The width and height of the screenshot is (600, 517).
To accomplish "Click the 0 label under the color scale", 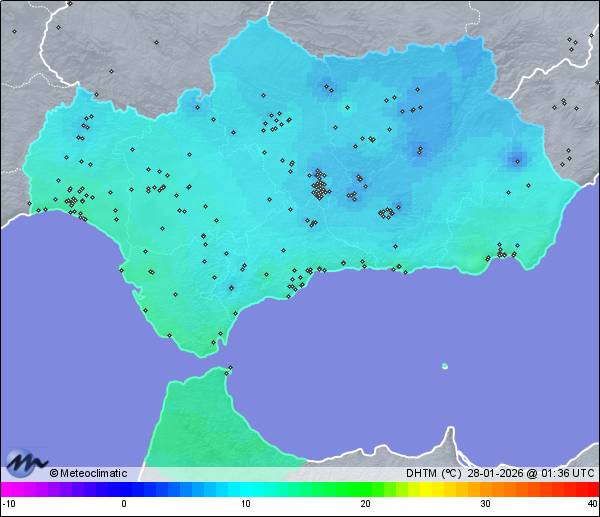I will pos(124,504).
